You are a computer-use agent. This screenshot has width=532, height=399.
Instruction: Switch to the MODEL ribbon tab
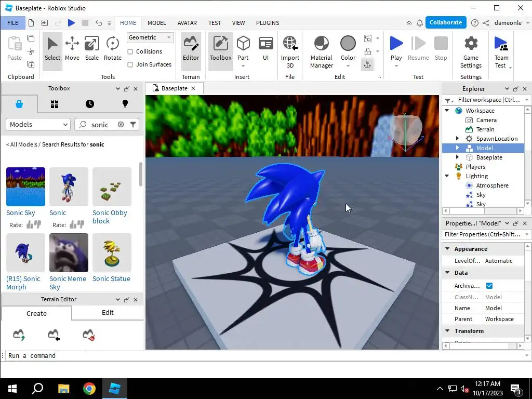pyautogui.click(x=157, y=23)
